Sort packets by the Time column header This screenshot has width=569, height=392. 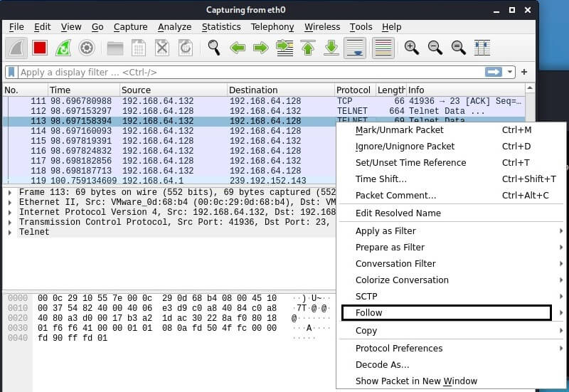(x=84, y=90)
